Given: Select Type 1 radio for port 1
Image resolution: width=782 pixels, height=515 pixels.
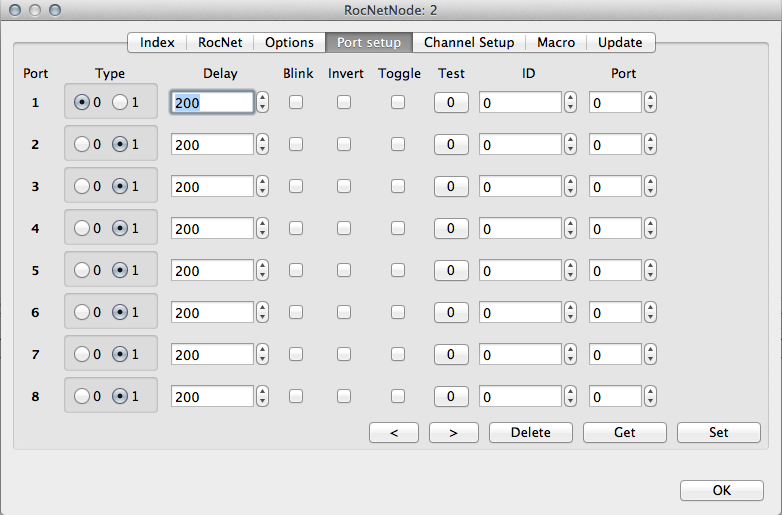Looking at the screenshot, I should point(120,102).
